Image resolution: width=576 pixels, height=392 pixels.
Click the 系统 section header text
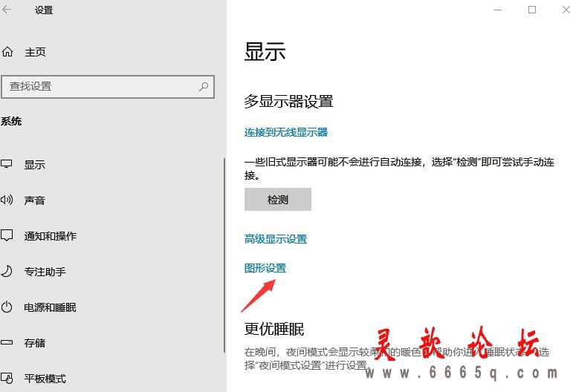pyautogui.click(x=11, y=121)
